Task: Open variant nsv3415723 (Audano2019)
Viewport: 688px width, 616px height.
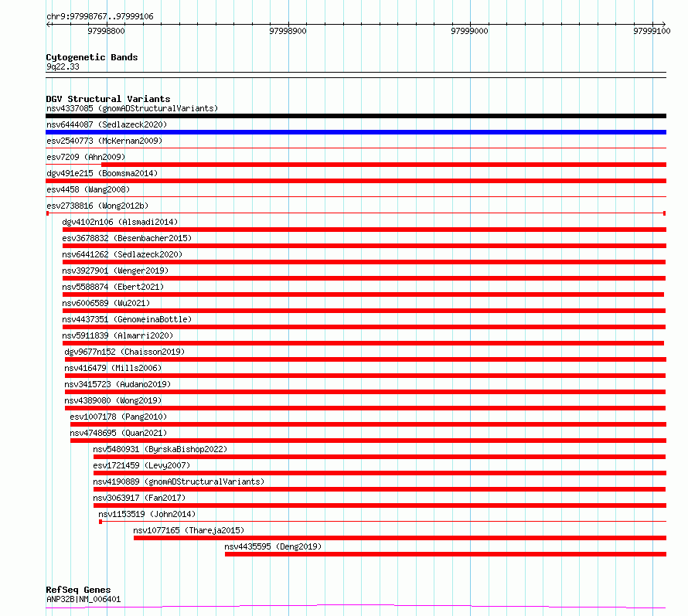Action: coord(118,384)
